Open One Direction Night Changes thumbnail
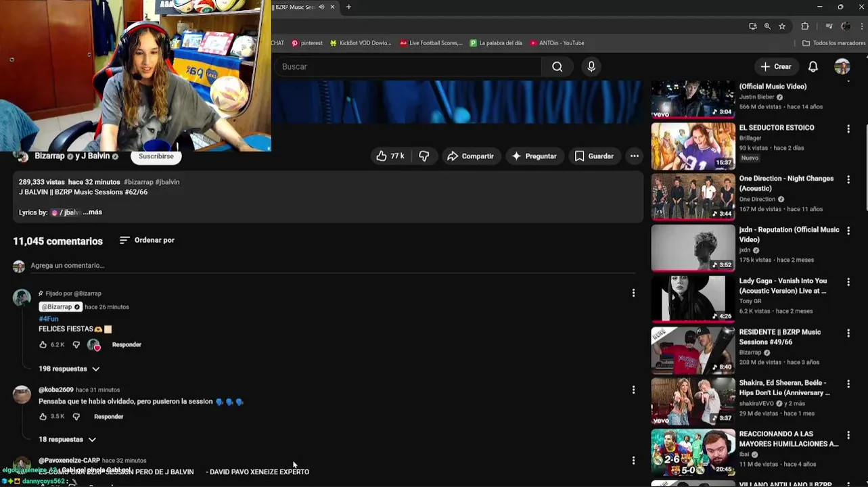The image size is (868, 487). [x=693, y=198]
